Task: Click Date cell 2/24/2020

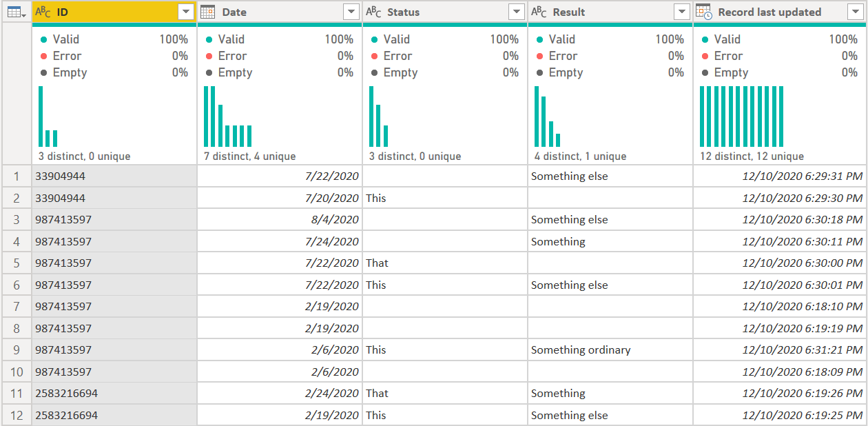Action: coord(280,393)
